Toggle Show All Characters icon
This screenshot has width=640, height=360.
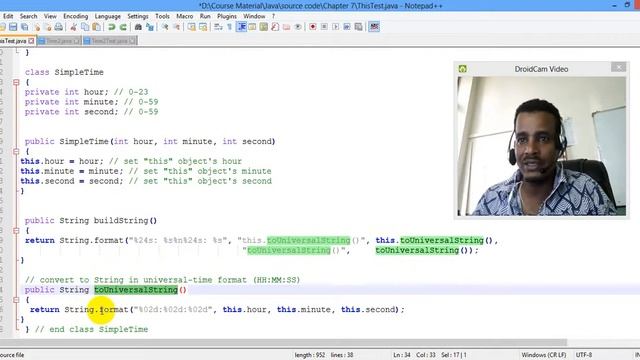(229, 27)
